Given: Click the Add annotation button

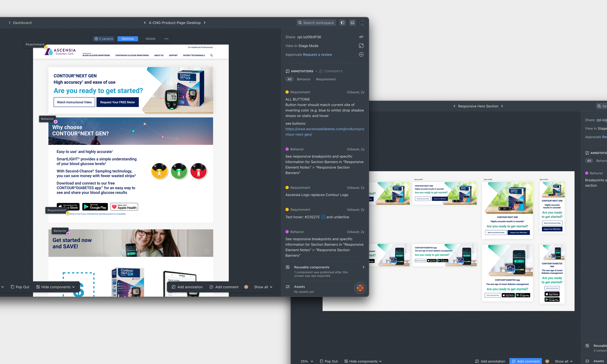Looking at the screenshot, I should point(187,287).
